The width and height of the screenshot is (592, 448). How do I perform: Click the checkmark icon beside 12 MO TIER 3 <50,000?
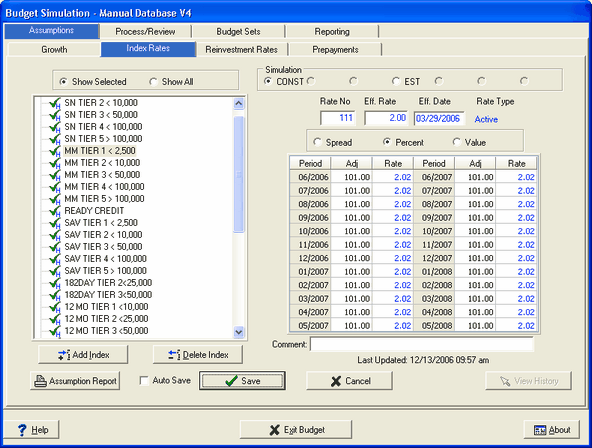pyautogui.click(x=55, y=331)
